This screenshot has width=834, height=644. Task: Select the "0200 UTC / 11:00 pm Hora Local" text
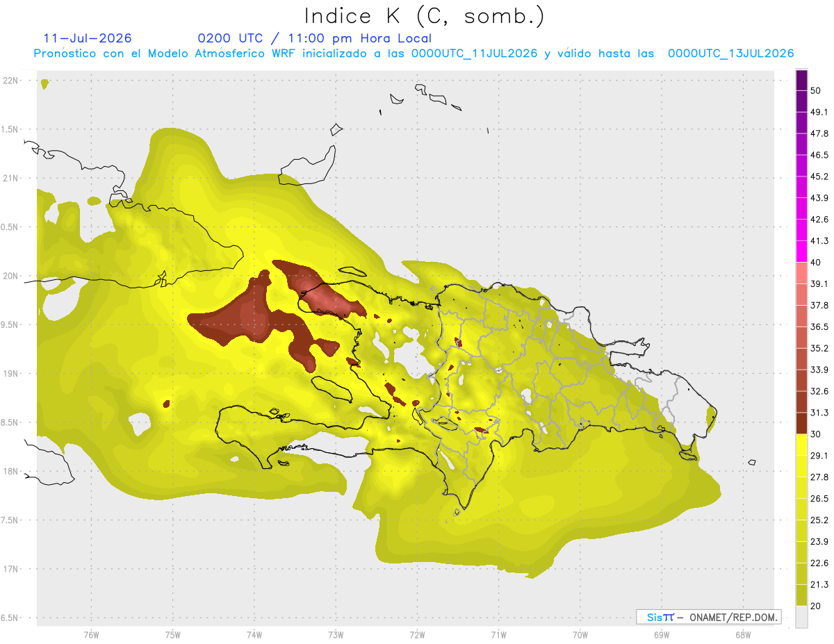pos(314,38)
